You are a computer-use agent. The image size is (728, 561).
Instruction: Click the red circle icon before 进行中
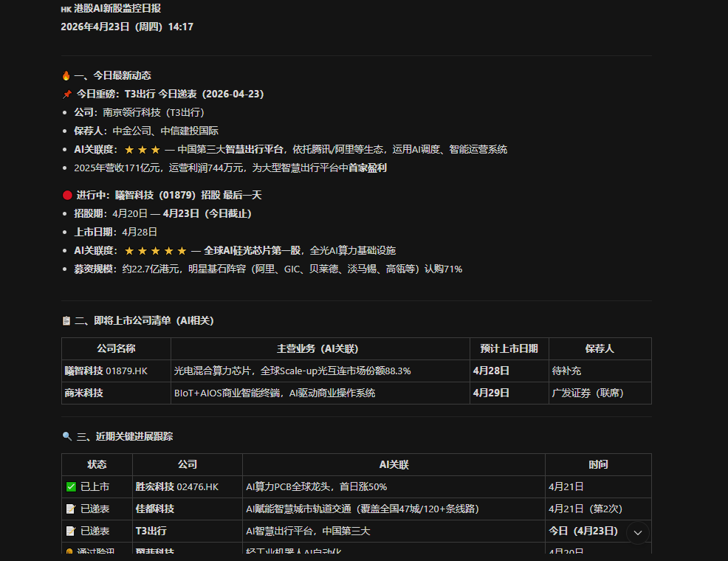pyautogui.click(x=67, y=196)
